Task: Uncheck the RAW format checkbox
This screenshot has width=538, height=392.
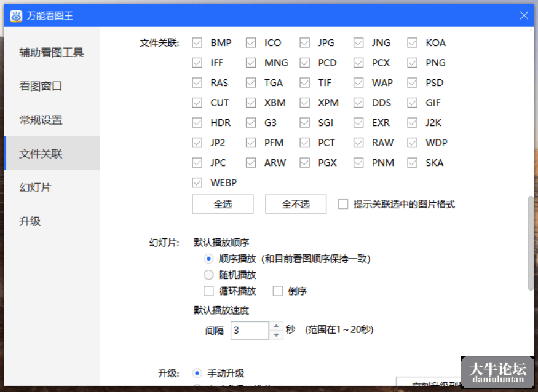Action: pyautogui.click(x=358, y=143)
